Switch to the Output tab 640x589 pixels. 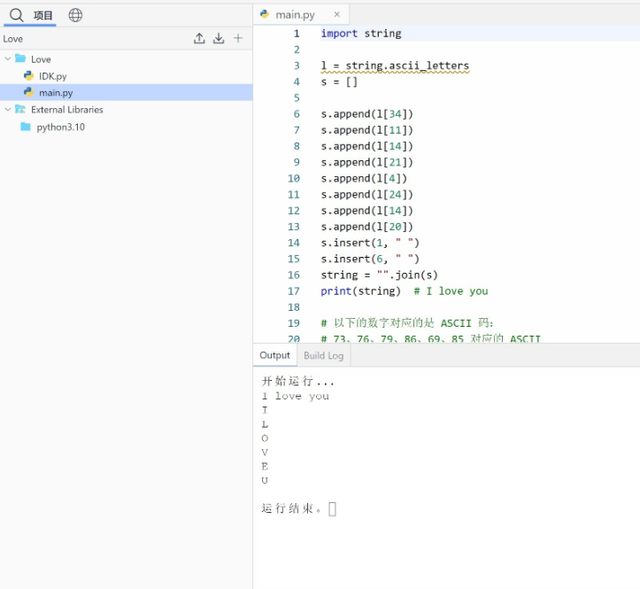click(275, 355)
